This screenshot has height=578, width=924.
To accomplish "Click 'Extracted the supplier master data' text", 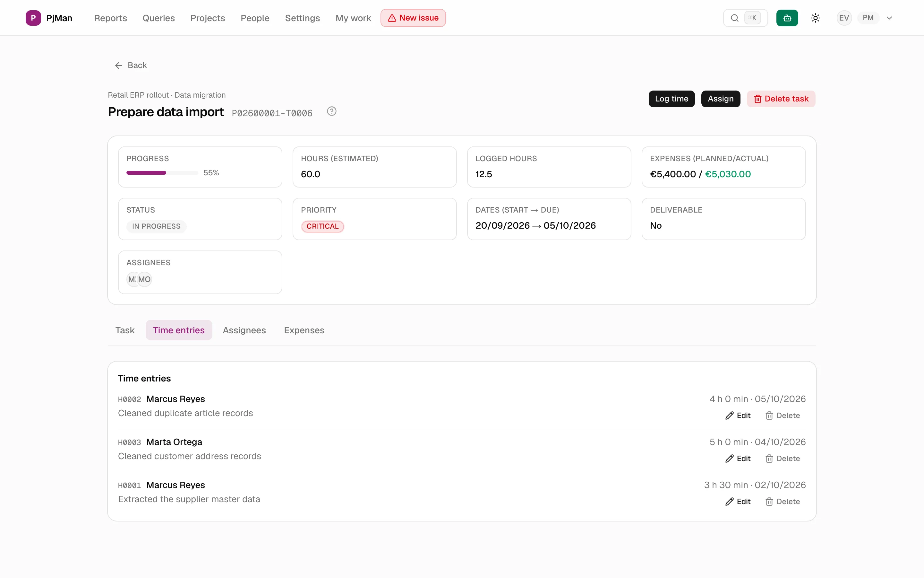I will tap(189, 499).
